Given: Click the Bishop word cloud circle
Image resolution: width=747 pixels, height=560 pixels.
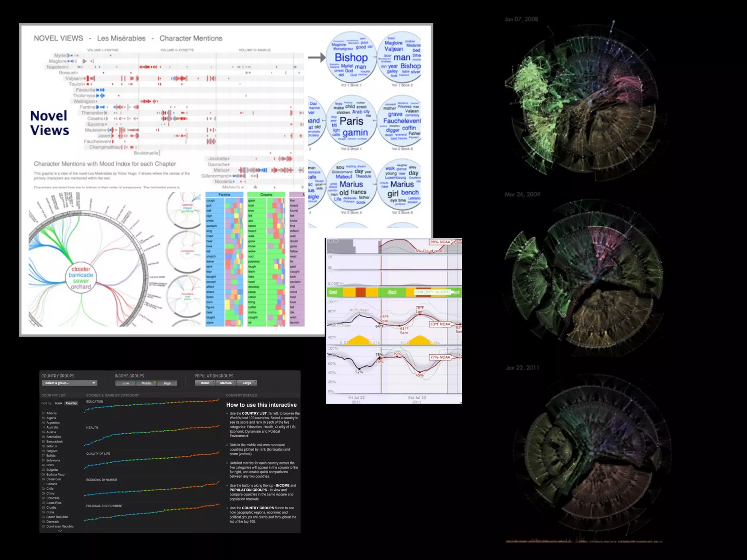Looking at the screenshot, I should click(x=351, y=58).
